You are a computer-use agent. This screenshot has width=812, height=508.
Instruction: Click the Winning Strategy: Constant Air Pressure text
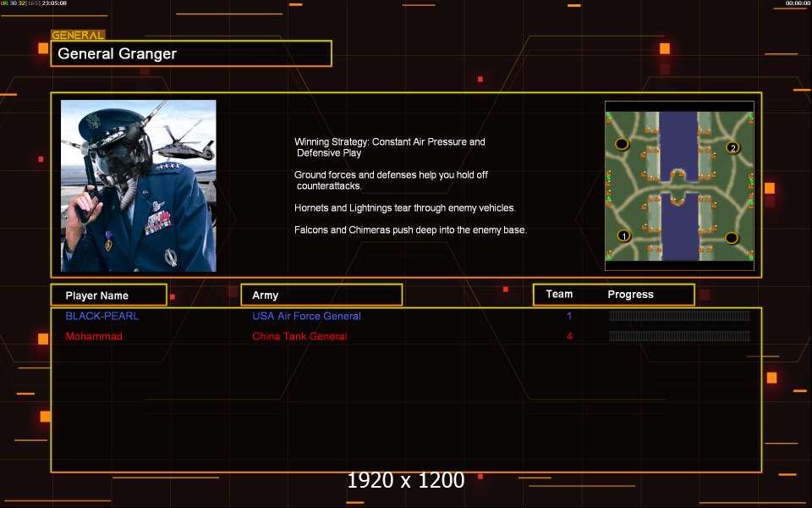point(390,147)
